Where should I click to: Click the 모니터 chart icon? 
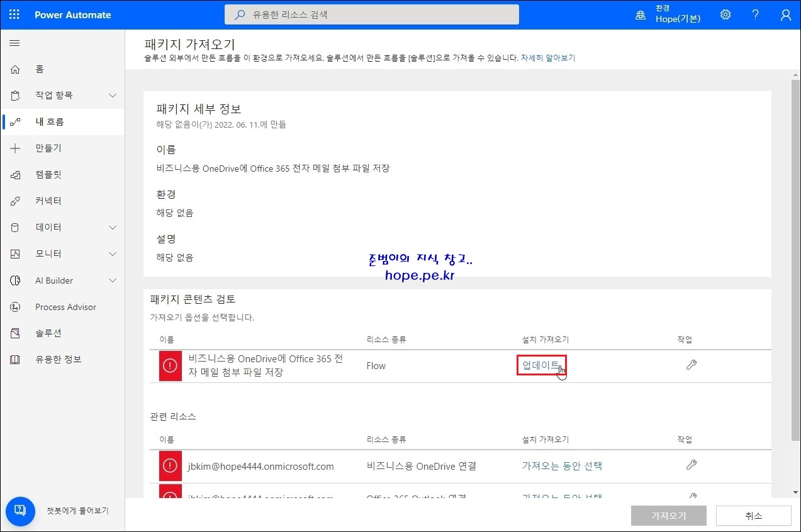tap(15, 254)
